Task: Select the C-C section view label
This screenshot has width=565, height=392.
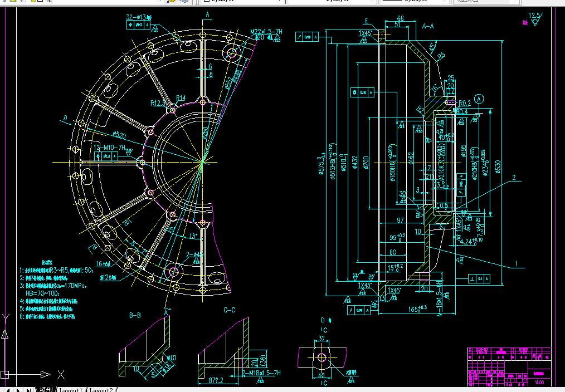Action: (230, 310)
